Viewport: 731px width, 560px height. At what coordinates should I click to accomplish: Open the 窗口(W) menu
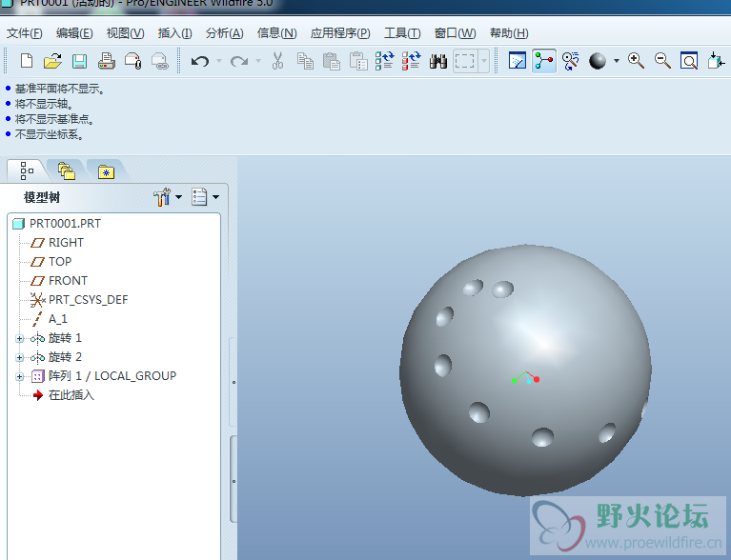pos(455,33)
